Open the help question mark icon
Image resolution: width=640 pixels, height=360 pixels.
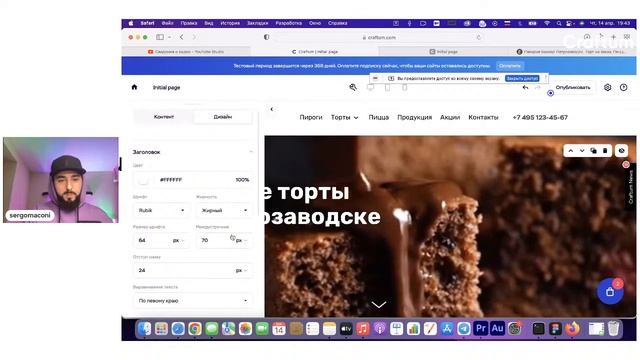tap(623, 87)
